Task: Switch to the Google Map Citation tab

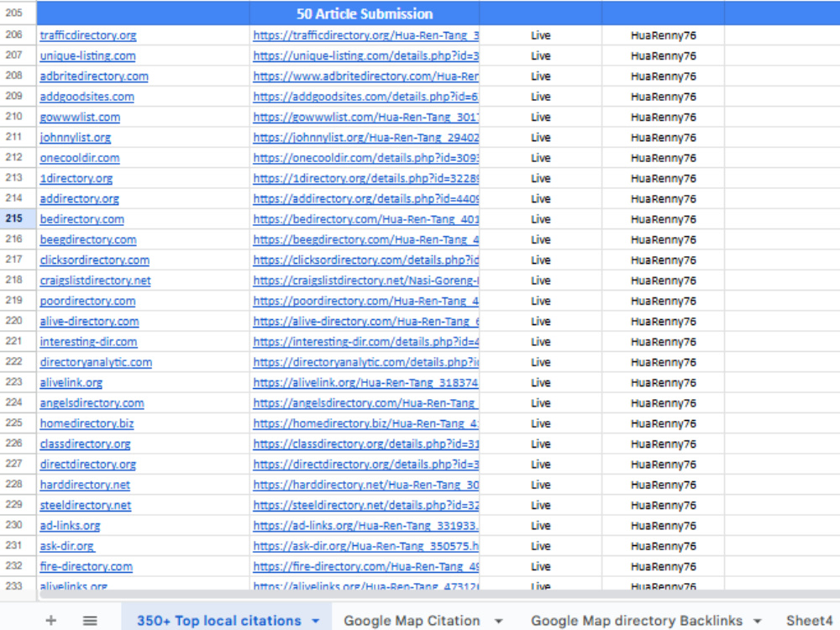Action: (x=412, y=621)
